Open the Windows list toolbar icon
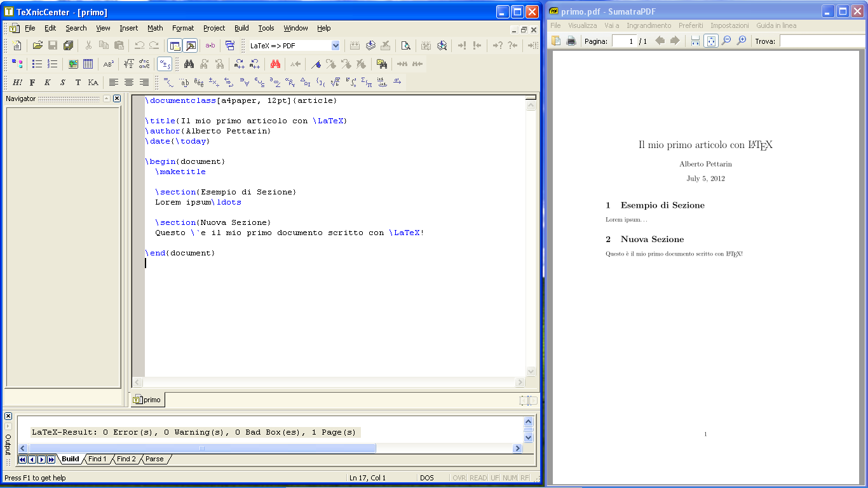 pyautogui.click(x=230, y=46)
